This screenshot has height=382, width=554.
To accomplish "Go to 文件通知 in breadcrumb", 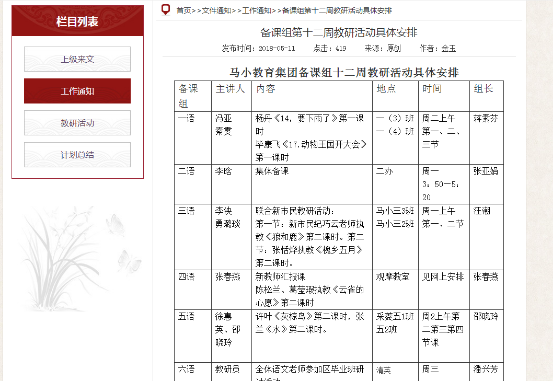I will [x=216, y=11].
